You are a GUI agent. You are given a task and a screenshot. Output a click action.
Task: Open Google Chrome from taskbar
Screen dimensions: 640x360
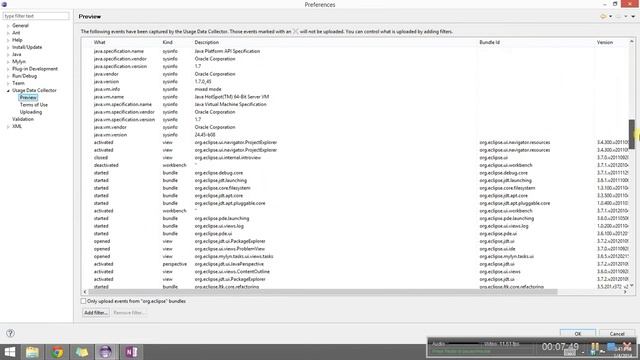pyautogui.click(x=57, y=352)
